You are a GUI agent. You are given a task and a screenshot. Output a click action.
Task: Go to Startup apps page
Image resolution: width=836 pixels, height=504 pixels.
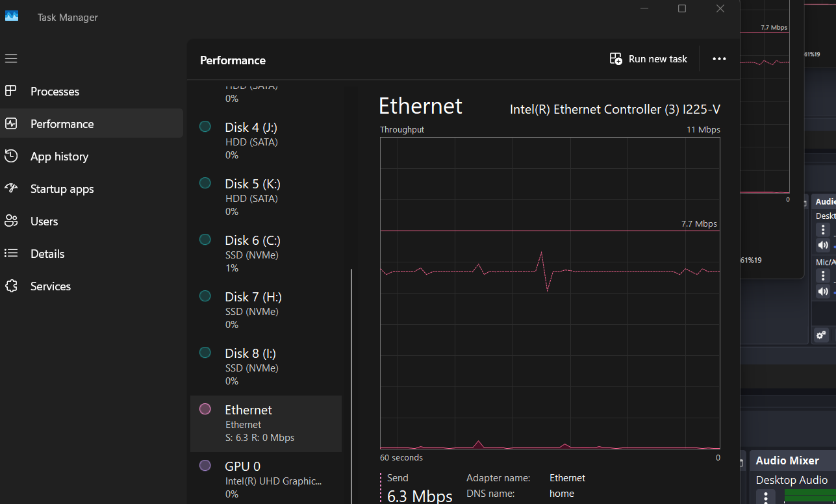click(x=92, y=188)
